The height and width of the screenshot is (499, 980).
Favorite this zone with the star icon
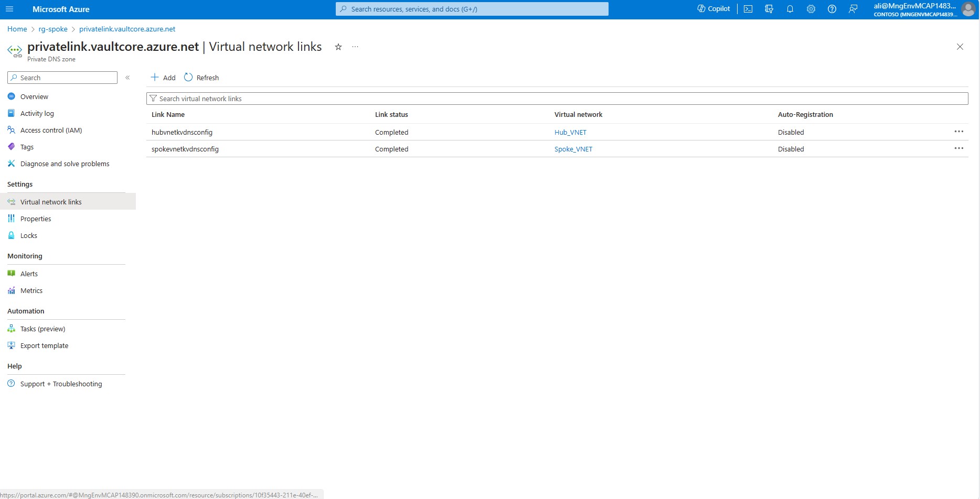(338, 47)
